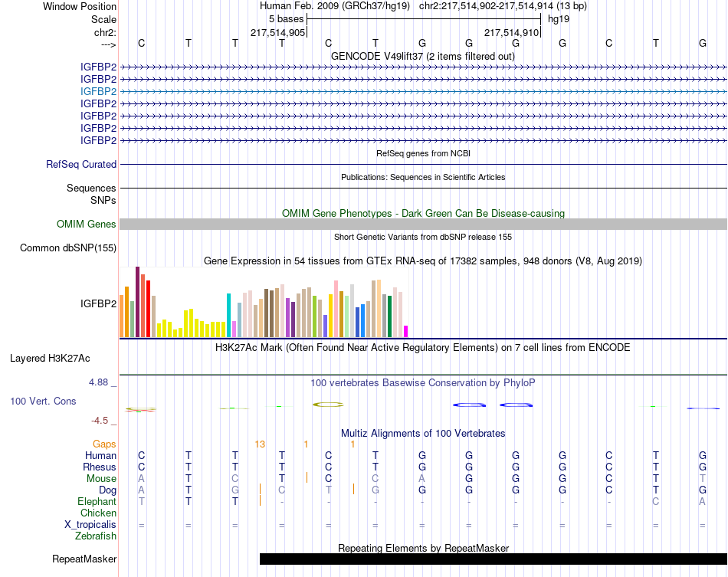Click the H3K27Ac Mark ENCODE track title
The height and width of the screenshot is (577, 728).
pos(423,348)
